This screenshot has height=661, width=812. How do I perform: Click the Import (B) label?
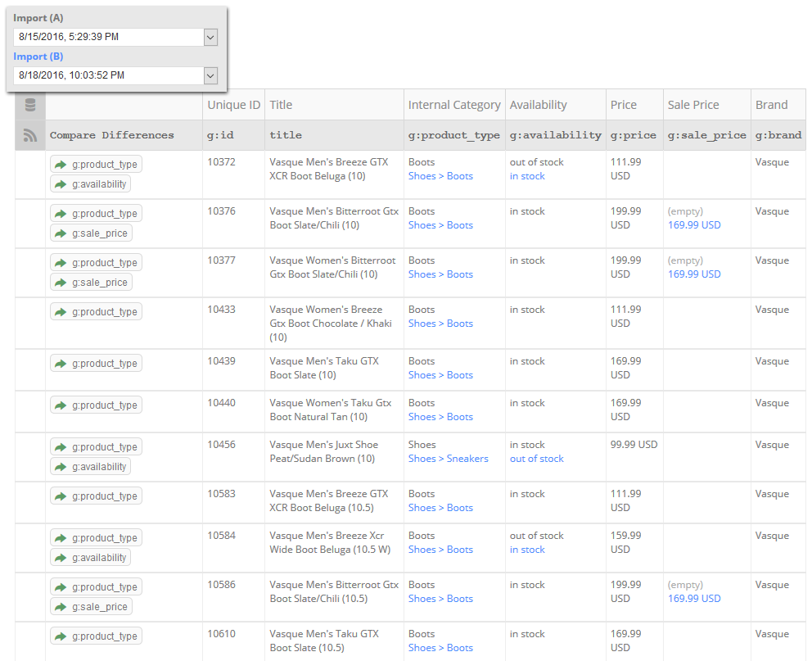click(38, 57)
